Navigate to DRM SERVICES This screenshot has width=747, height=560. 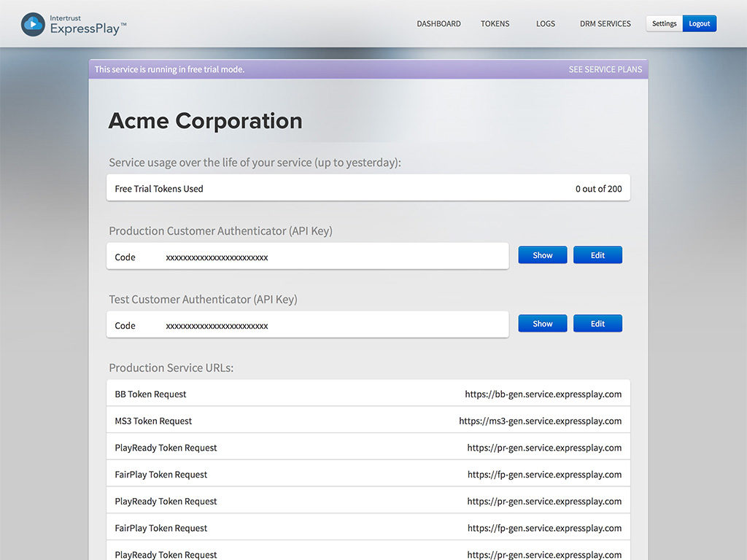605,24
